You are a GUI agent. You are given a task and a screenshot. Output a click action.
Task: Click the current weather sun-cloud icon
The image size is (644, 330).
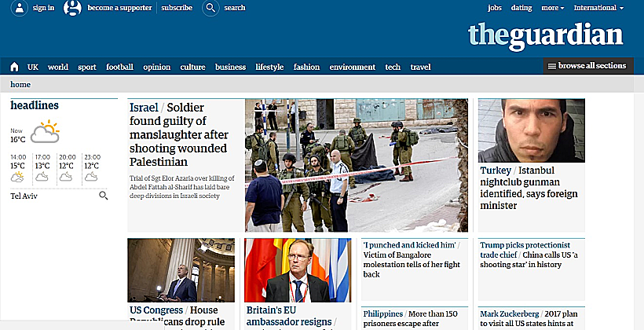pyautogui.click(x=46, y=131)
